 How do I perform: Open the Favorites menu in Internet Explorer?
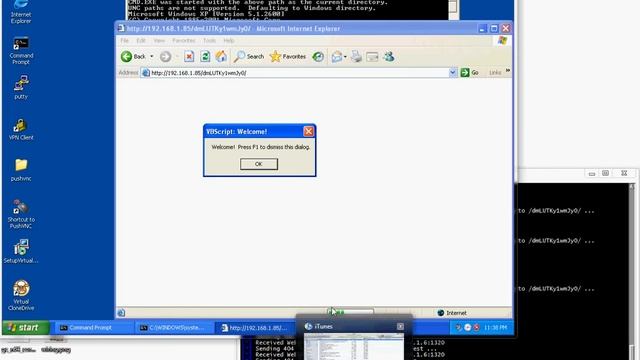click(184, 40)
